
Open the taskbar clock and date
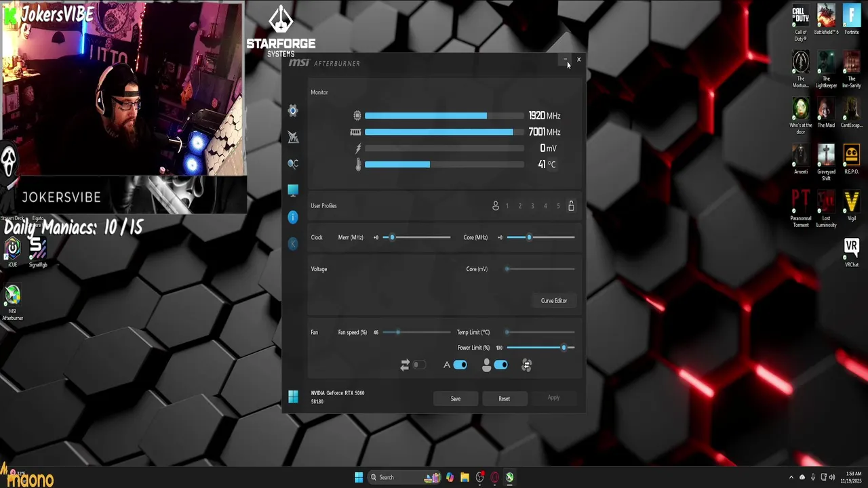851,477
